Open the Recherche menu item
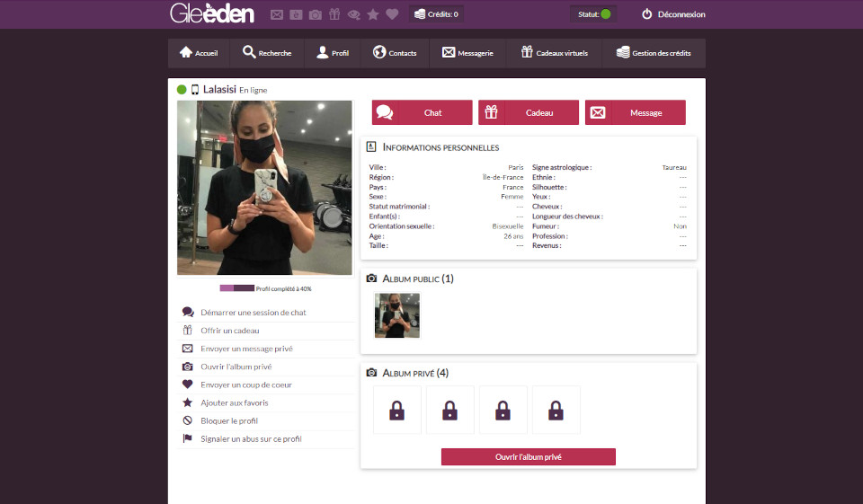863x504 pixels. pyautogui.click(x=267, y=53)
